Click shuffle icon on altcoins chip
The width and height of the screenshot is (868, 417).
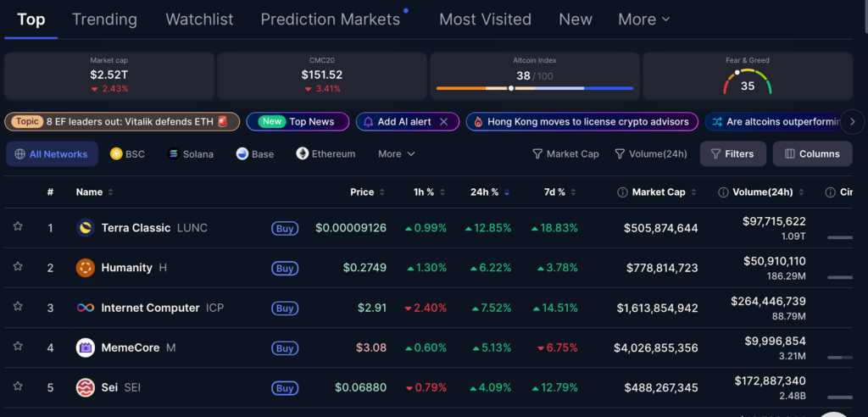[717, 122]
